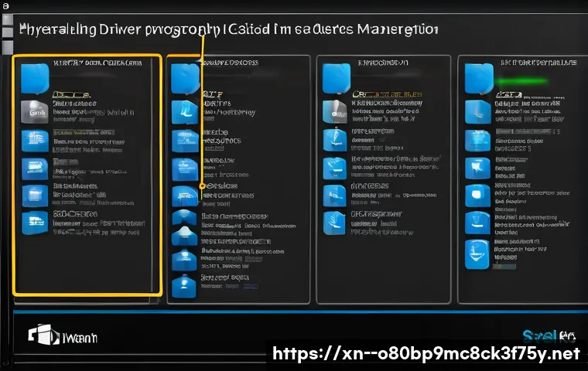Select the bottom blue icon in third panel
Screen dimensions: 588x371
(334, 223)
